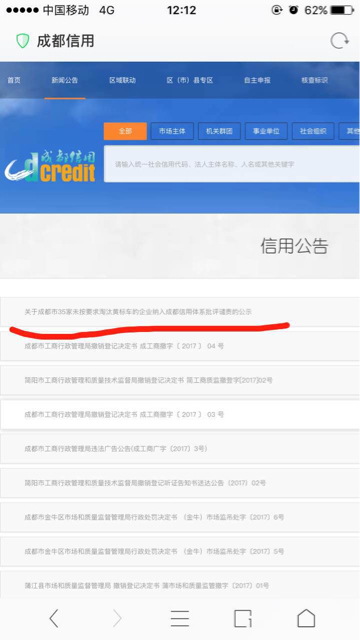The image size is (360, 640).
Task: Tap the green shield security icon
Action: tap(22, 41)
